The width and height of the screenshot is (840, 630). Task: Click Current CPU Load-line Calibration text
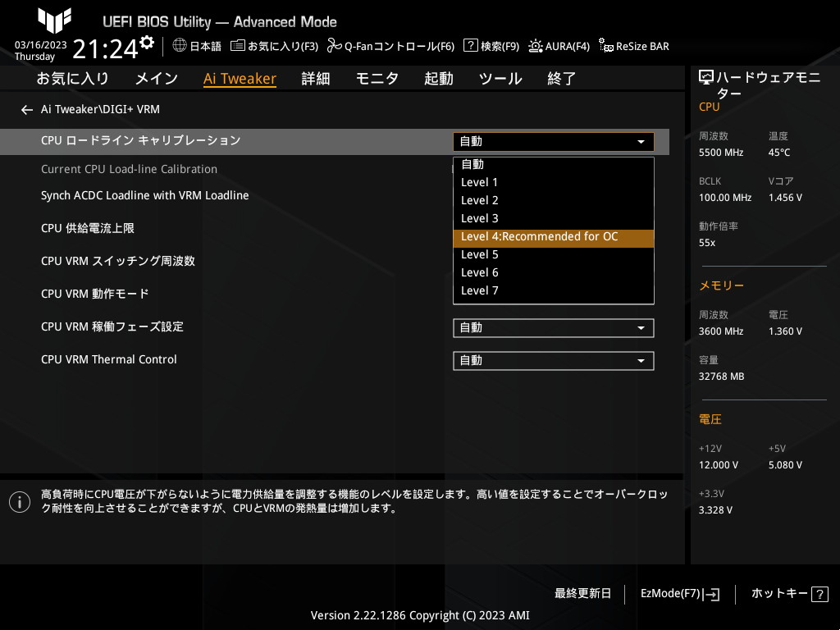click(129, 169)
